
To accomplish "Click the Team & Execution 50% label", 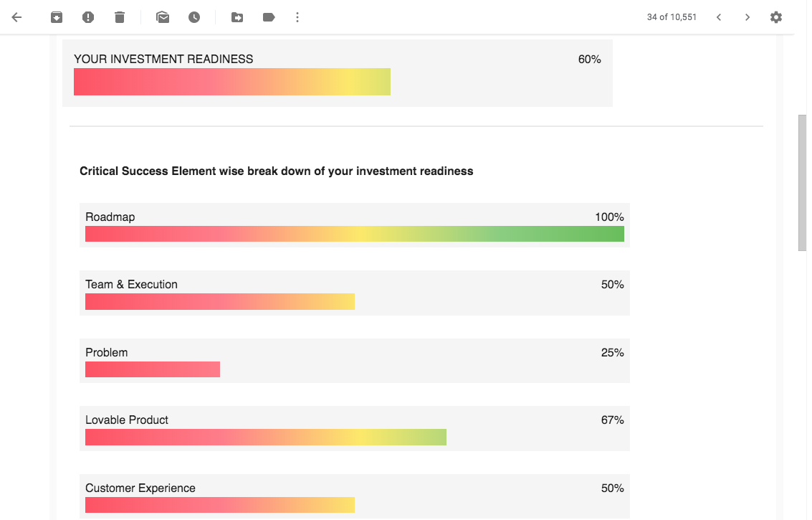I will coord(131,284).
